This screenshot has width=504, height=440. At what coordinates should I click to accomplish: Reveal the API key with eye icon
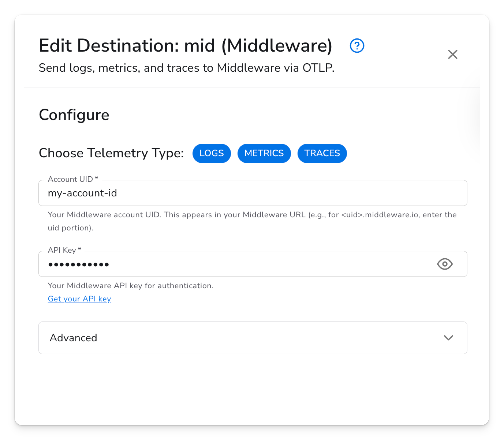pos(445,264)
